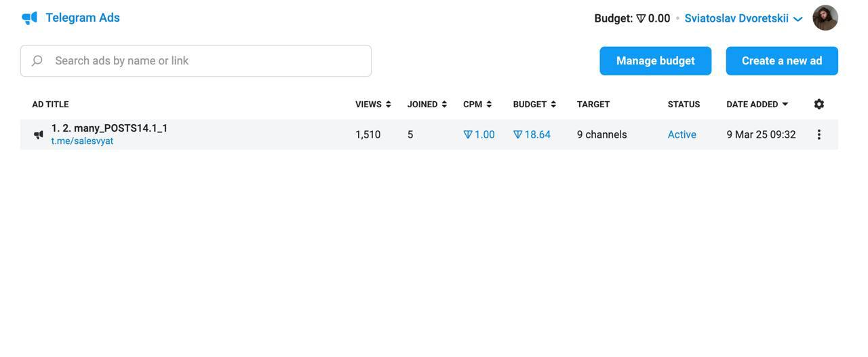Click the search magnifier icon
Image resolution: width=868 pixels, height=357 pixels.
coord(37,61)
